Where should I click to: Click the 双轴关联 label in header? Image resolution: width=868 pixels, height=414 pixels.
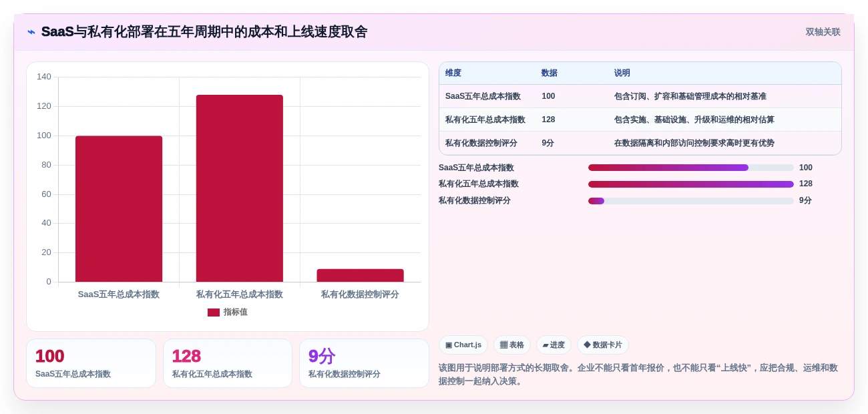(823, 32)
